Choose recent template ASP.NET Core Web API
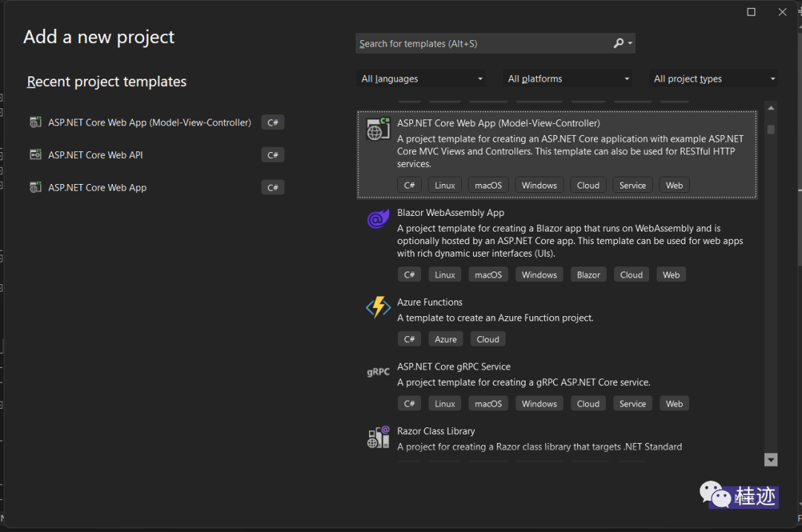The image size is (802, 532). (95, 155)
